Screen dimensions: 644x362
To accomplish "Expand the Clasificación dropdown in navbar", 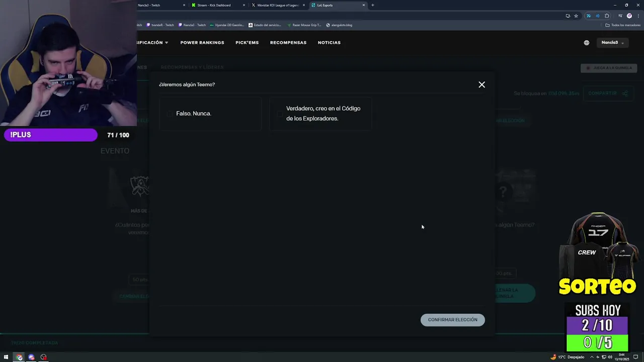I will 152,43.
